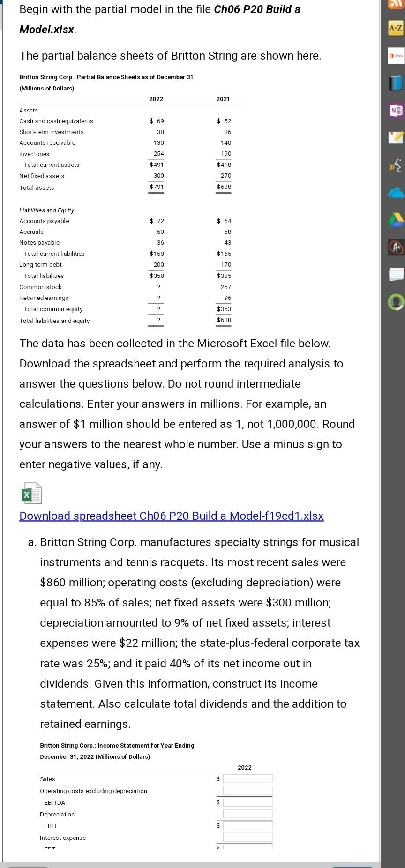This screenshot has height=868, width=405.
Task: Open the A+ grades icon
Action: point(396,247)
